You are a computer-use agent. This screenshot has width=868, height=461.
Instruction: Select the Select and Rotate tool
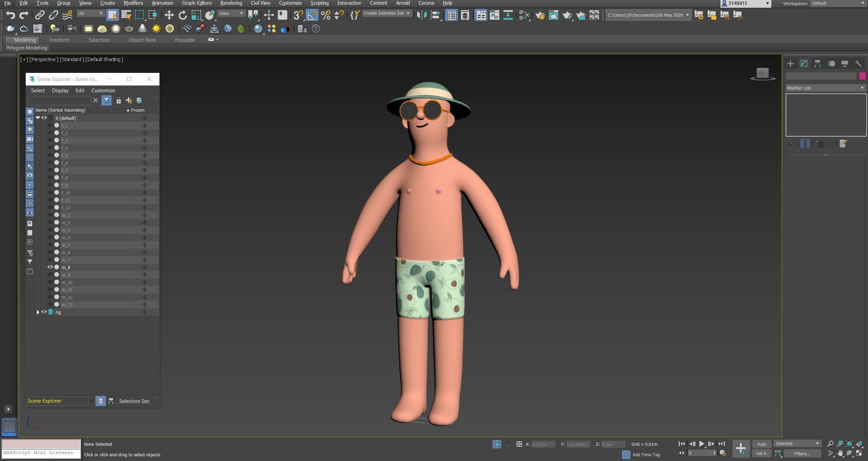pyautogui.click(x=182, y=15)
